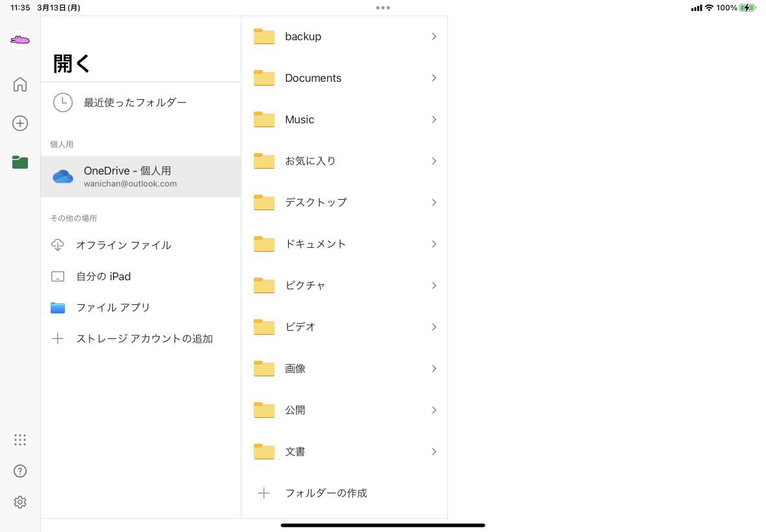Expand the backup folder chevron

pyautogui.click(x=434, y=36)
